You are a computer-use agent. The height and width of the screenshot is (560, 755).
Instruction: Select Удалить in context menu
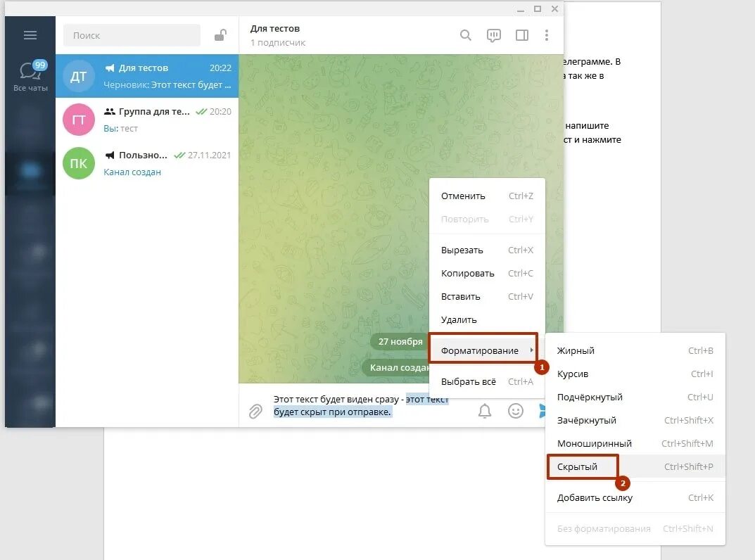[488, 319]
